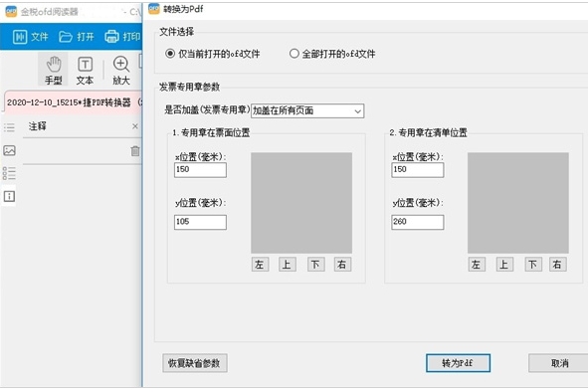Open the bulleted list sidebar icon
Image resolution: width=588 pixels, height=392 pixels.
click(x=9, y=173)
